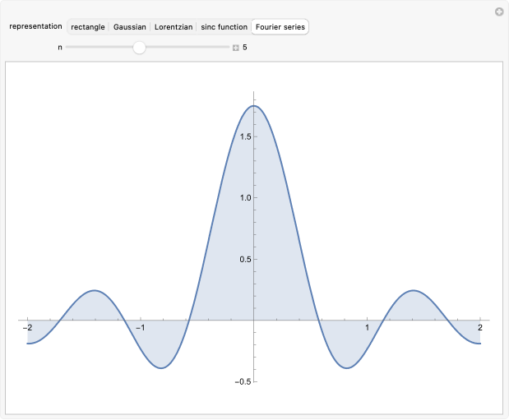Click the n slider thumb
The width and height of the screenshot is (509, 420).
[x=140, y=48]
